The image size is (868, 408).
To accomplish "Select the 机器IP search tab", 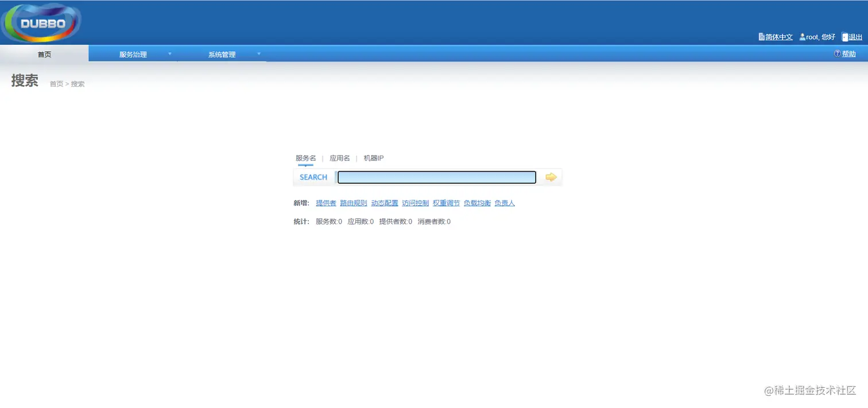I will tap(374, 158).
